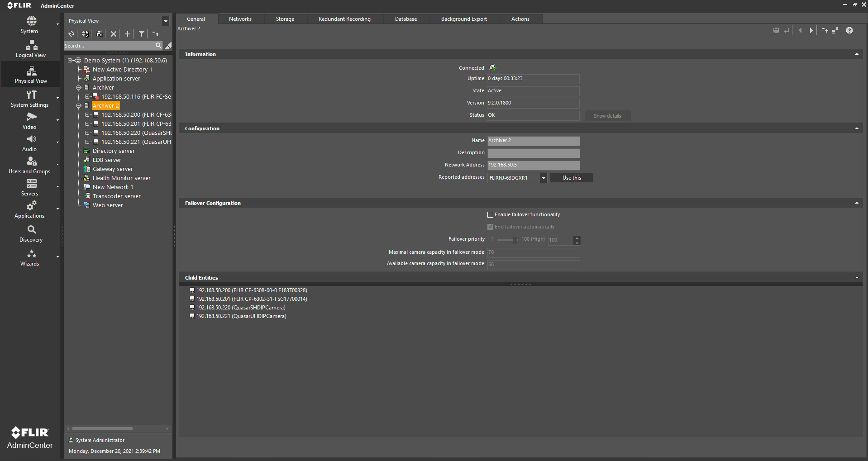
Task: Uncheck End failover automatically
Action: point(490,227)
